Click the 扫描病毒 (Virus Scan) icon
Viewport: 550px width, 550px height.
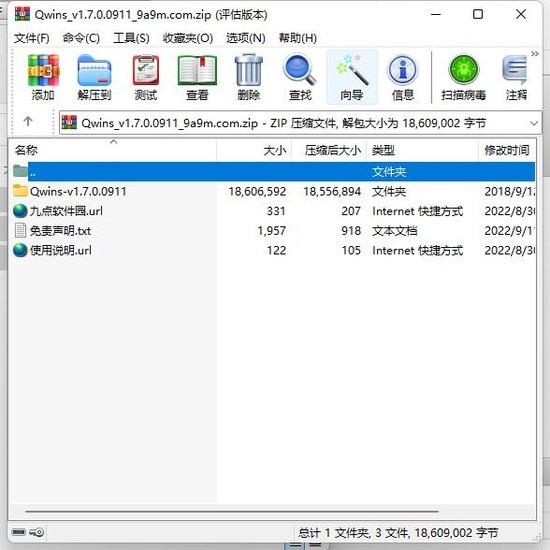[463, 77]
